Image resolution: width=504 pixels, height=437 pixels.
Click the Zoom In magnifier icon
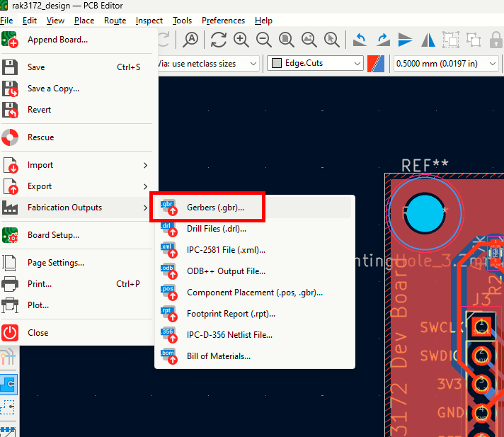[241, 40]
